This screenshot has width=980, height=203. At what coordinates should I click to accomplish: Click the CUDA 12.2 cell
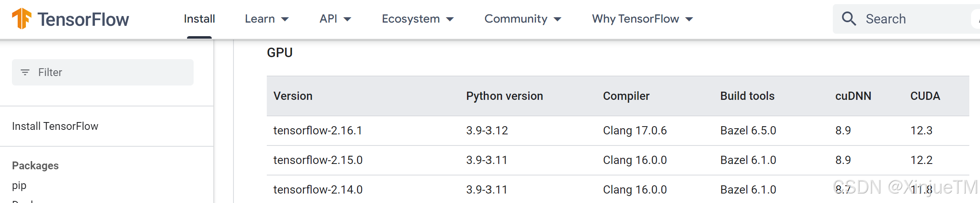point(921,160)
